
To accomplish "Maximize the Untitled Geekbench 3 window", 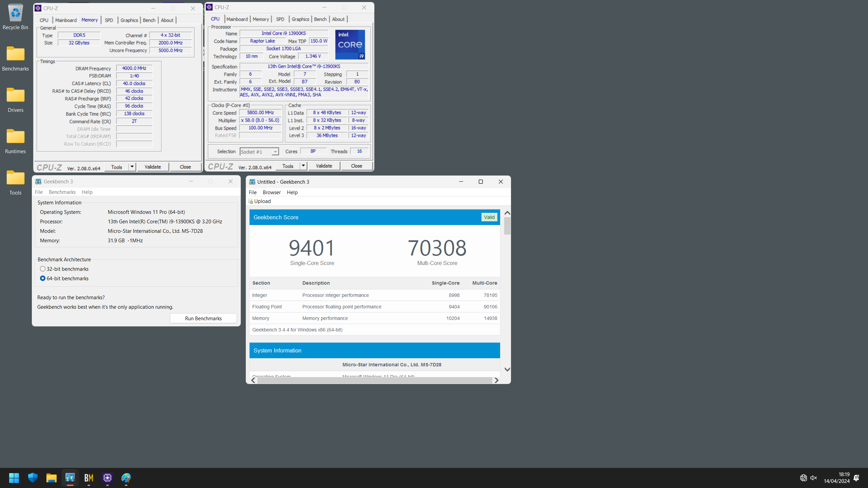I will coord(480,182).
